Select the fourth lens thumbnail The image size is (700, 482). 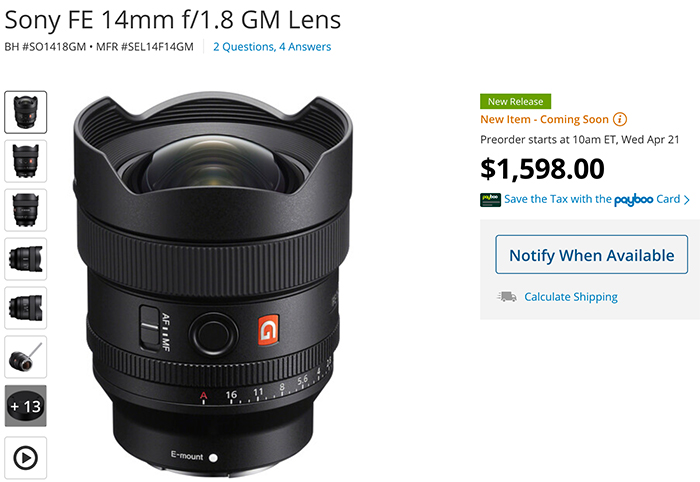[25, 259]
